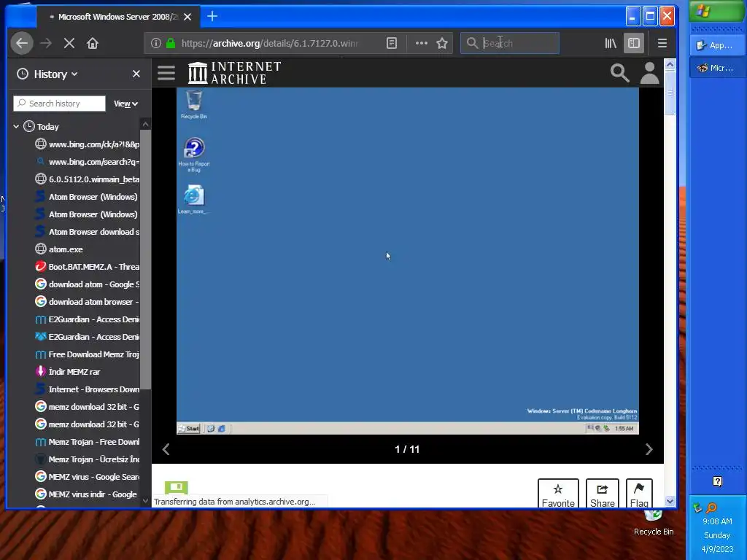Screen dimensions: 747x560
Task: Show previous screenshot in carousel
Action: (166, 449)
